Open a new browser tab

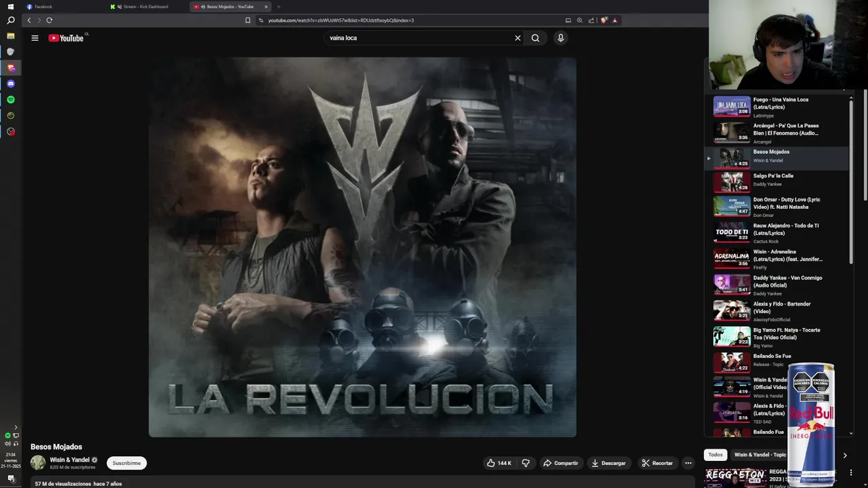tap(278, 7)
